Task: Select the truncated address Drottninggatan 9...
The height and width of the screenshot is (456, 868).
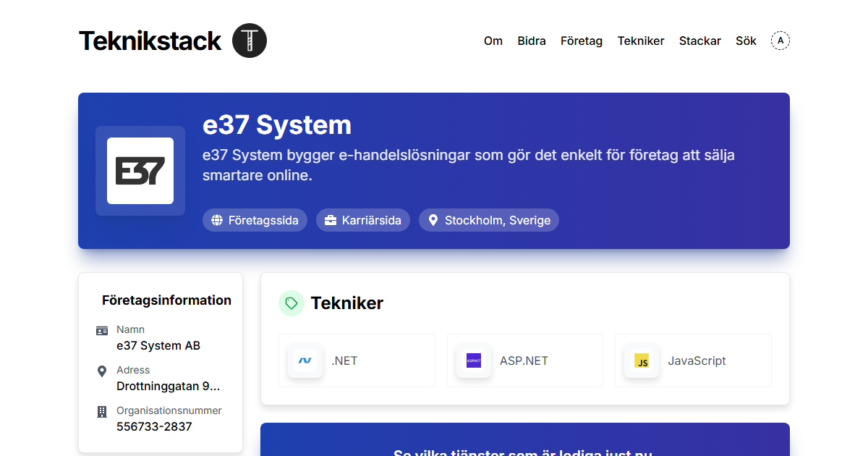Action: point(169,387)
